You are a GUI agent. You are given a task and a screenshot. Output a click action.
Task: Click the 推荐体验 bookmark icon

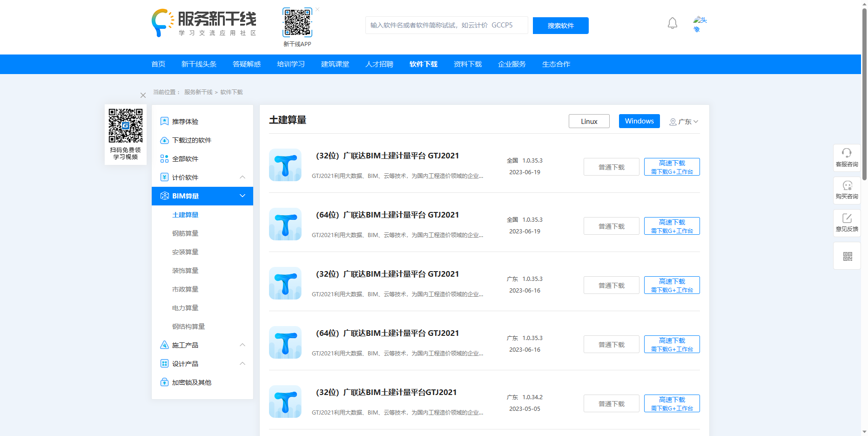(164, 121)
